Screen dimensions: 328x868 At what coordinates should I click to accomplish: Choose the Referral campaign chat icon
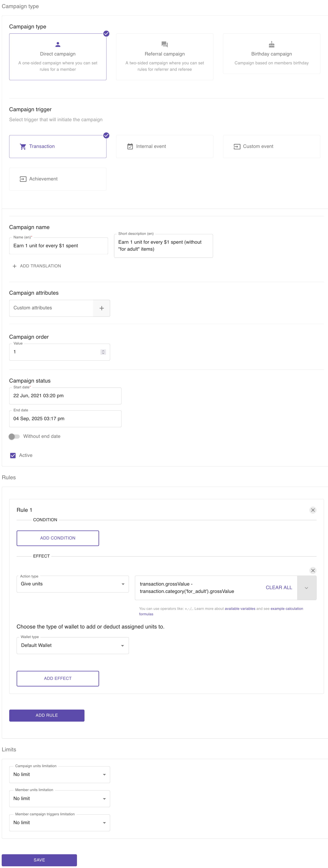164,44
